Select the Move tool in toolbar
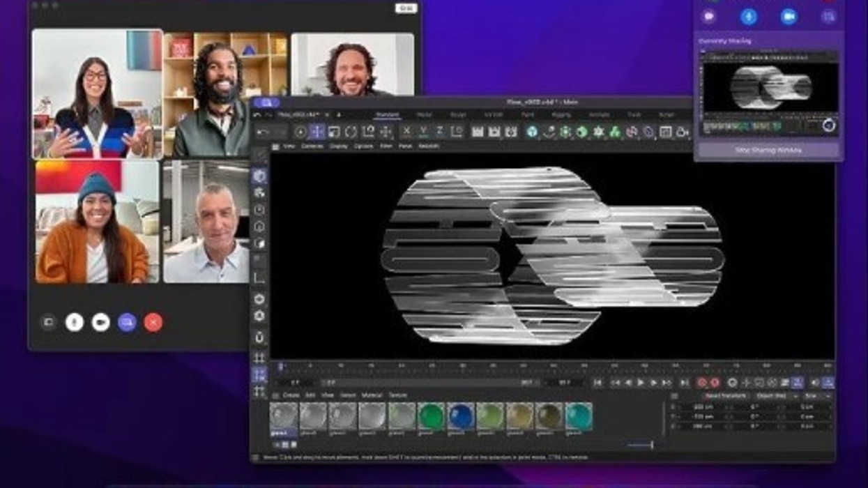This screenshot has height=488, width=868. [317, 132]
